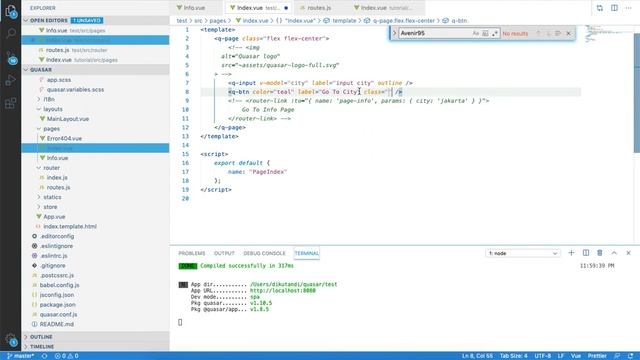Switch to the Problems panel tab

[x=191, y=253]
